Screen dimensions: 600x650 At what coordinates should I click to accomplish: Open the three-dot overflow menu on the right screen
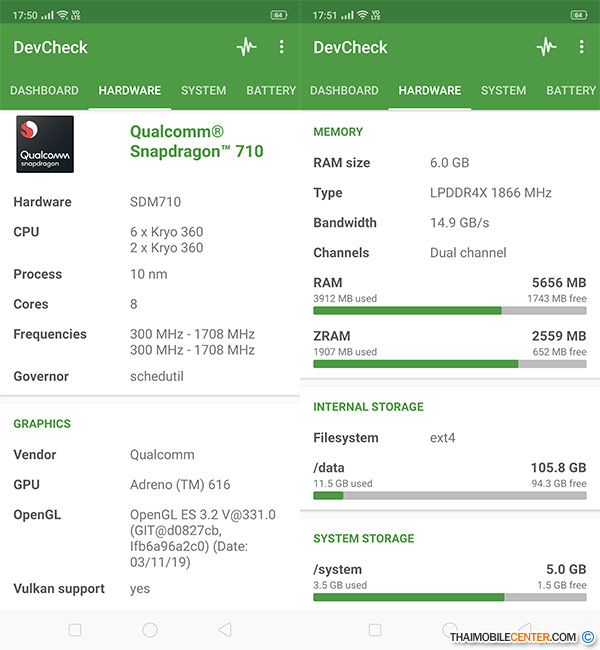pyautogui.click(x=581, y=47)
